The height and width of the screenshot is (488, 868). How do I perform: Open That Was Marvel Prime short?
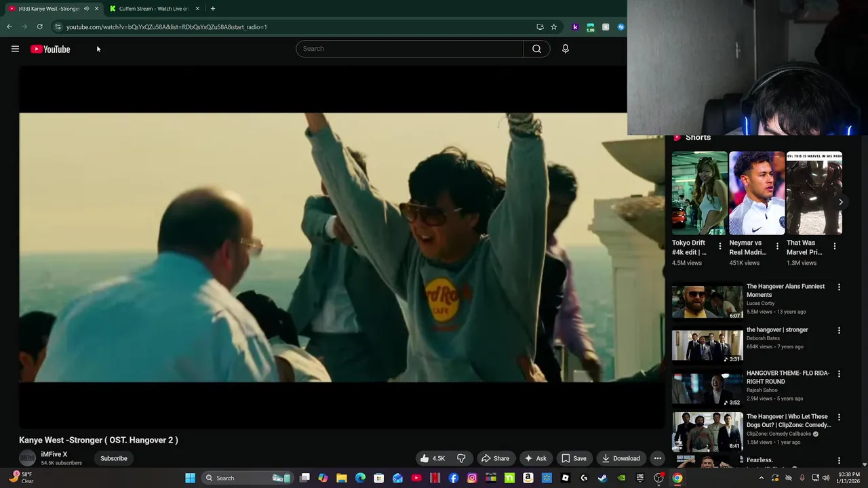tap(814, 193)
